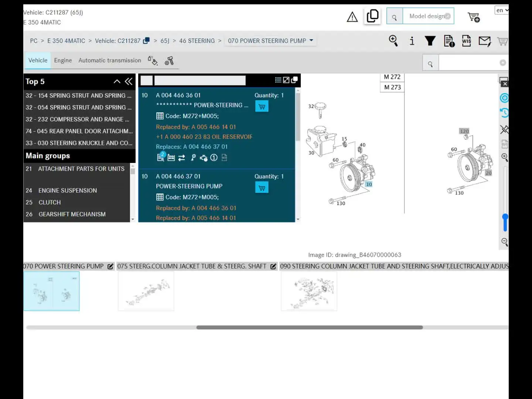Click the engine icon under first part
532x399 pixels.
click(x=204, y=158)
